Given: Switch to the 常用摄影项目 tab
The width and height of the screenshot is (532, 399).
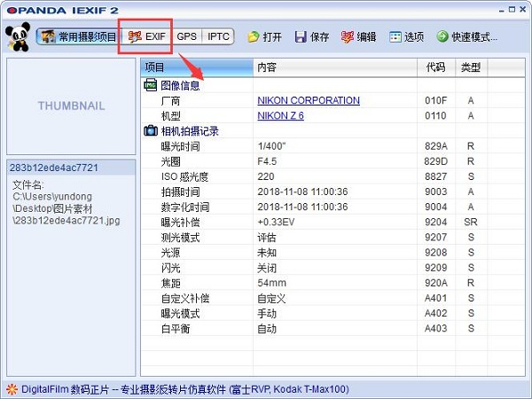Looking at the screenshot, I should [x=78, y=37].
